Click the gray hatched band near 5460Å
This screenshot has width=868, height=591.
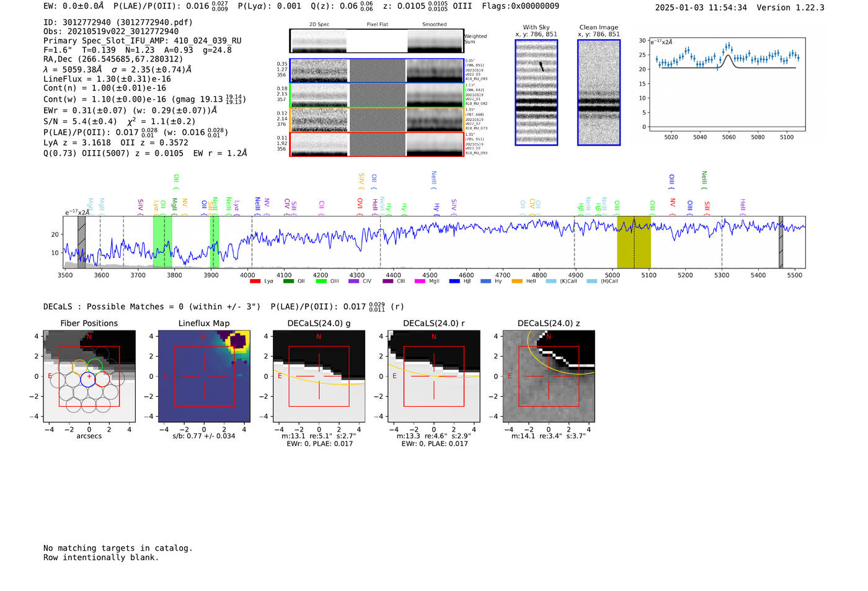click(x=781, y=242)
